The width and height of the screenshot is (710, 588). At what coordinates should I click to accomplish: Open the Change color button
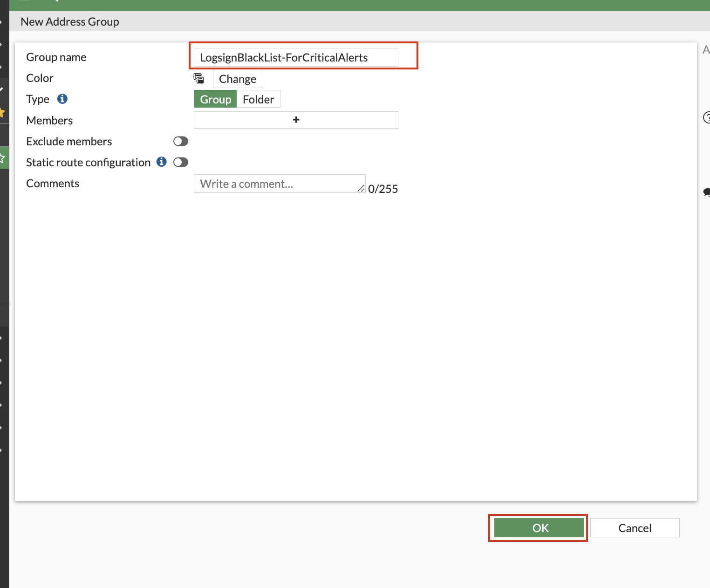click(x=238, y=79)
